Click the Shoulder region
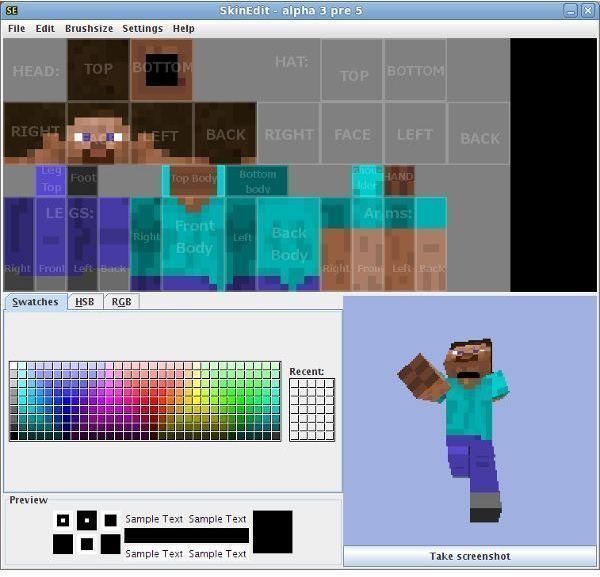Viewport: 600px width, 577px height. (x=367, y=181)
